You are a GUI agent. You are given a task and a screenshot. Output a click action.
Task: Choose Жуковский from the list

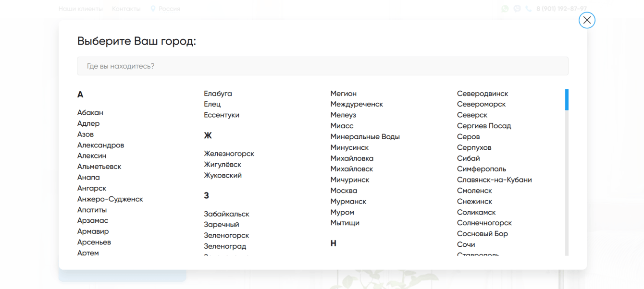[223, 176]
